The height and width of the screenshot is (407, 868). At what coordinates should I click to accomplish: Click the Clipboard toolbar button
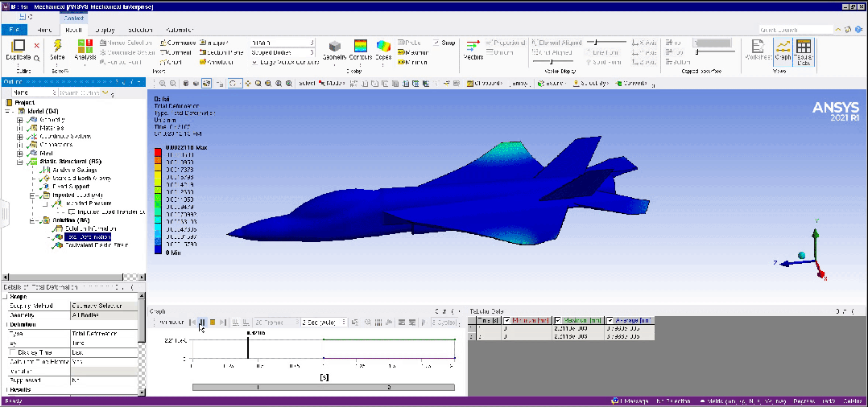(485, 84)
